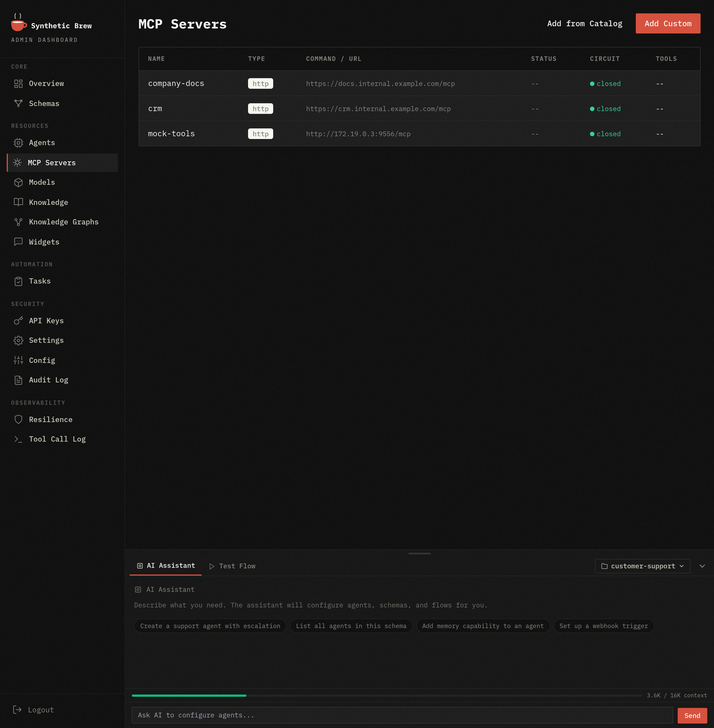Screen dimensions: 714x728
Task: Open Tasks via clipboard icon
Action: click(18, 281)
